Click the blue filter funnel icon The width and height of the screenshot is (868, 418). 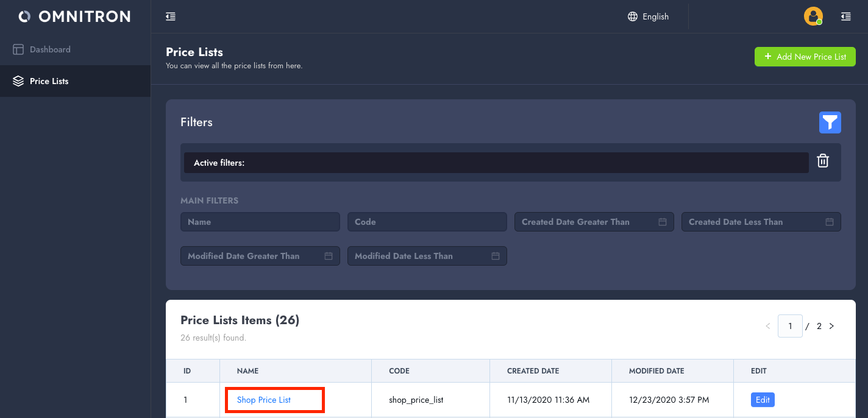click(x=830, y=122)
